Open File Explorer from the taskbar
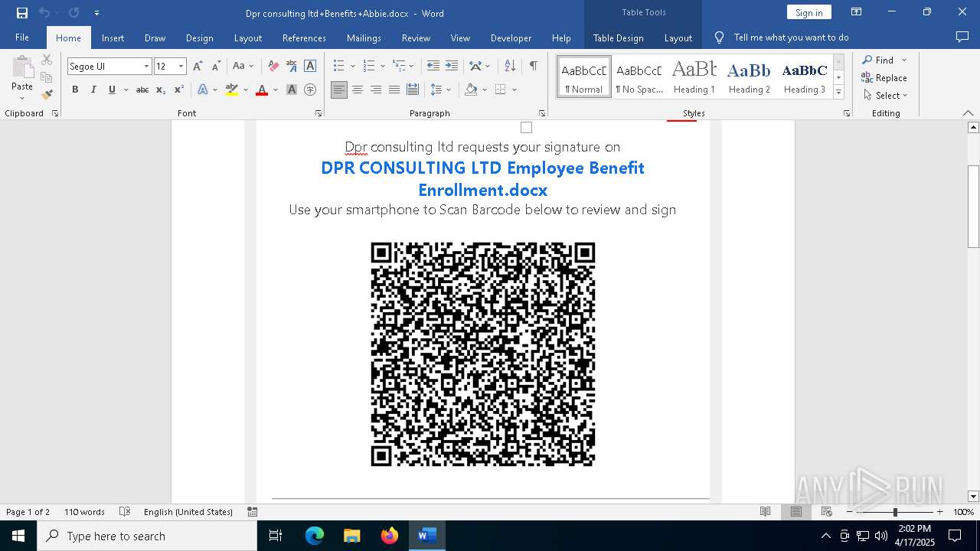 [351, 536]
